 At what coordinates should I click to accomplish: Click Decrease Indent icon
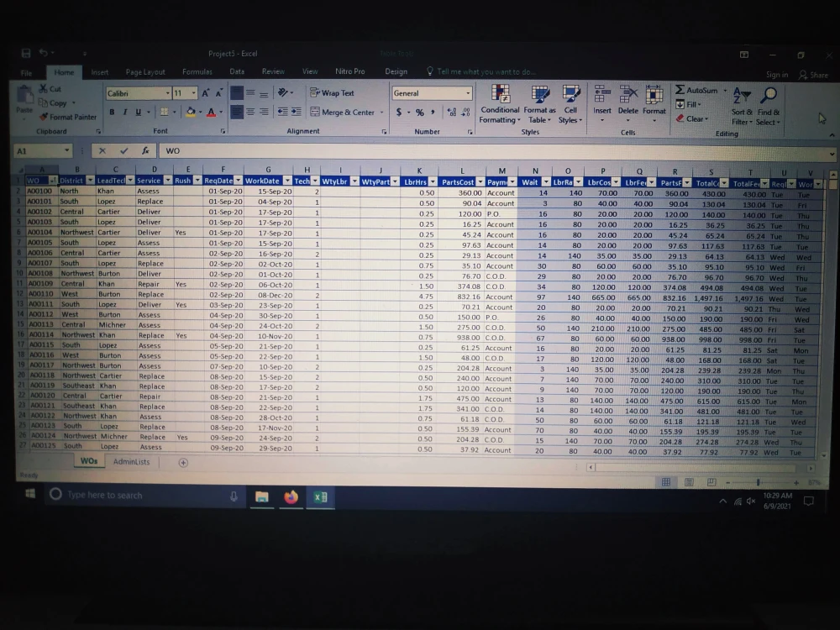[x=282, y=112]
